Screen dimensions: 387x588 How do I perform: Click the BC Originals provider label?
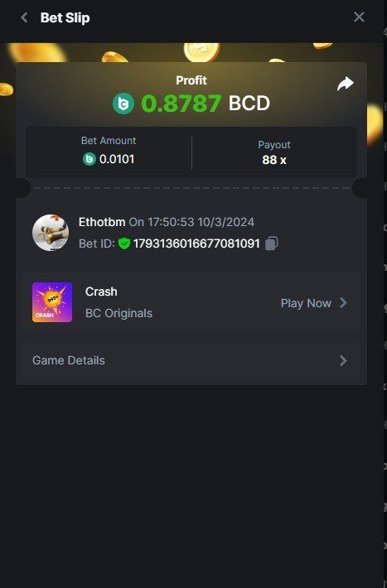click(x=119, y=313)
